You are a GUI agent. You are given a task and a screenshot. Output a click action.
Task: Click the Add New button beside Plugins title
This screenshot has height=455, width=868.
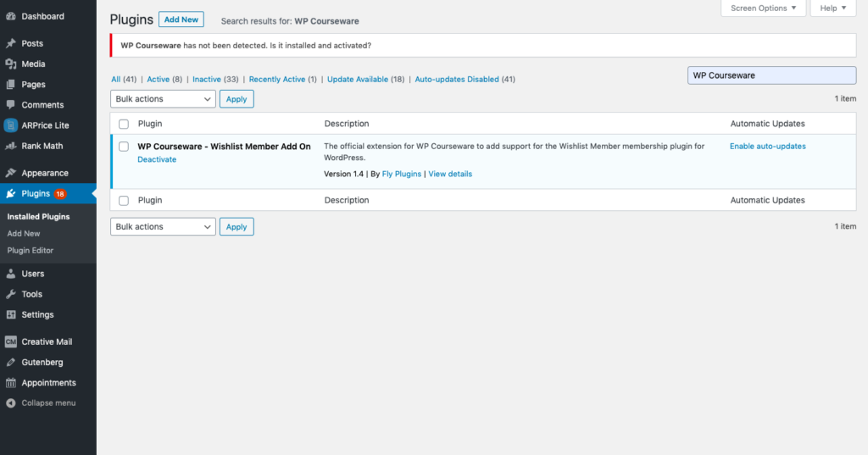coord(181,19)
